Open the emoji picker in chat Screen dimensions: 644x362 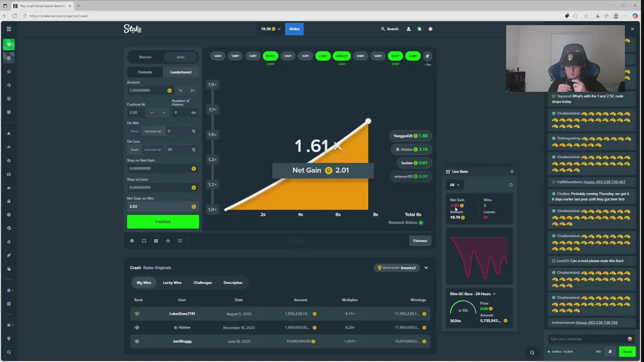629,339
